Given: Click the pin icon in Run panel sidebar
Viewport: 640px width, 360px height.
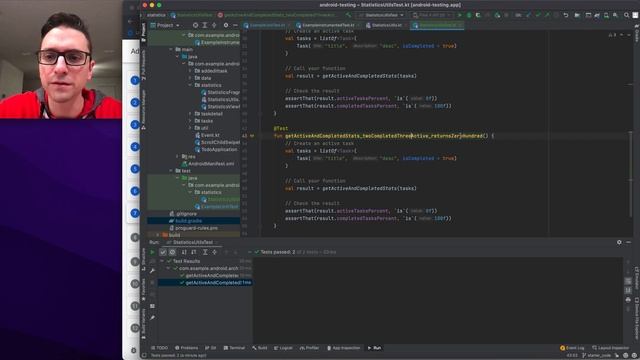Looking at the screenshot, I should pyautogui.click(x=152, y=318).
